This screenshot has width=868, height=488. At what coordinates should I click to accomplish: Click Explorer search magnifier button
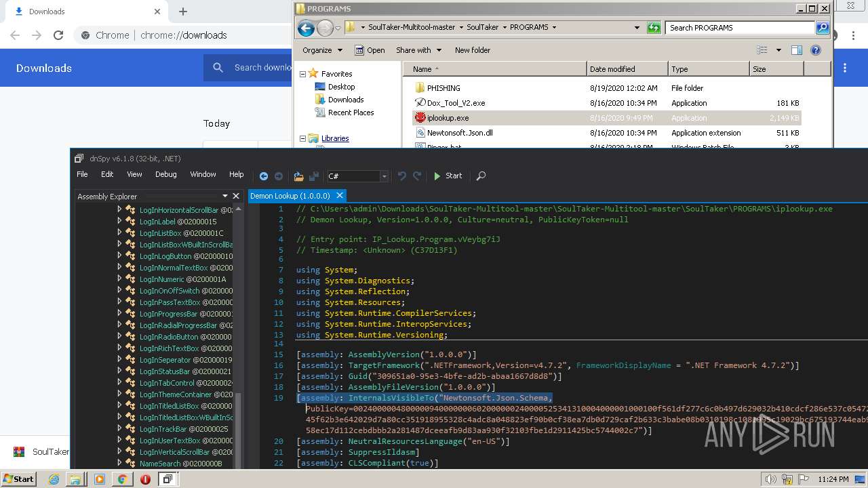pos(823,28)
